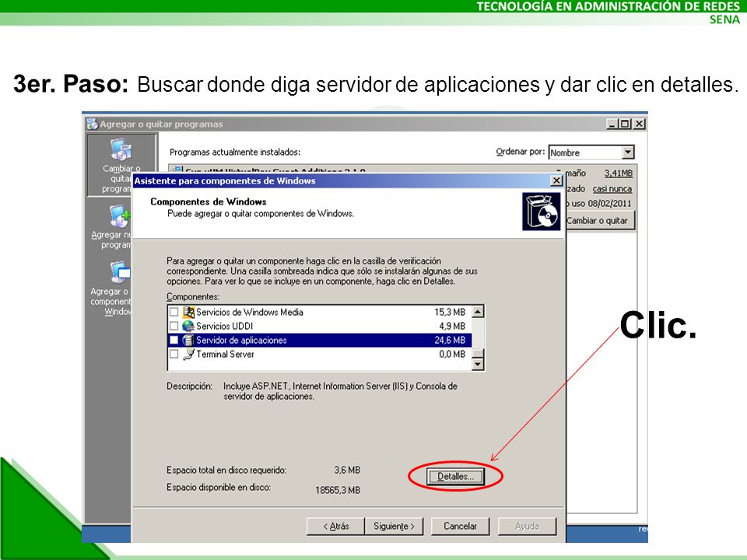Maximize the Agregar o quitar programas window
This screenshot has height=560, width=747.
[x=626, y=124]
